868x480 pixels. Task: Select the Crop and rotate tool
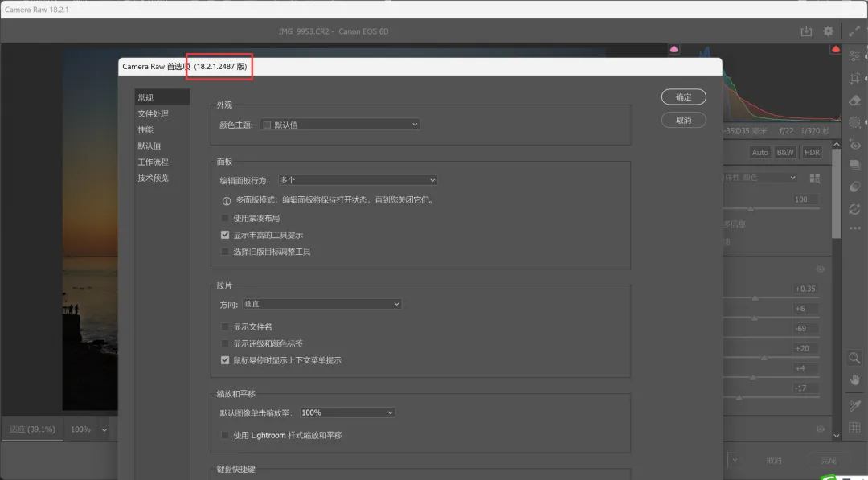pyautogui.click(x=854, y=78)
